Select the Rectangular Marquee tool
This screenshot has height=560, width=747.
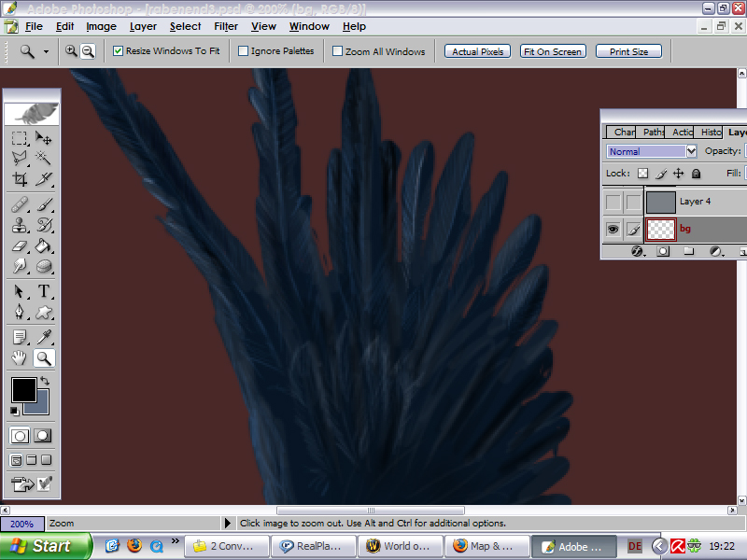pyautogui.click(x=20, y=138)
